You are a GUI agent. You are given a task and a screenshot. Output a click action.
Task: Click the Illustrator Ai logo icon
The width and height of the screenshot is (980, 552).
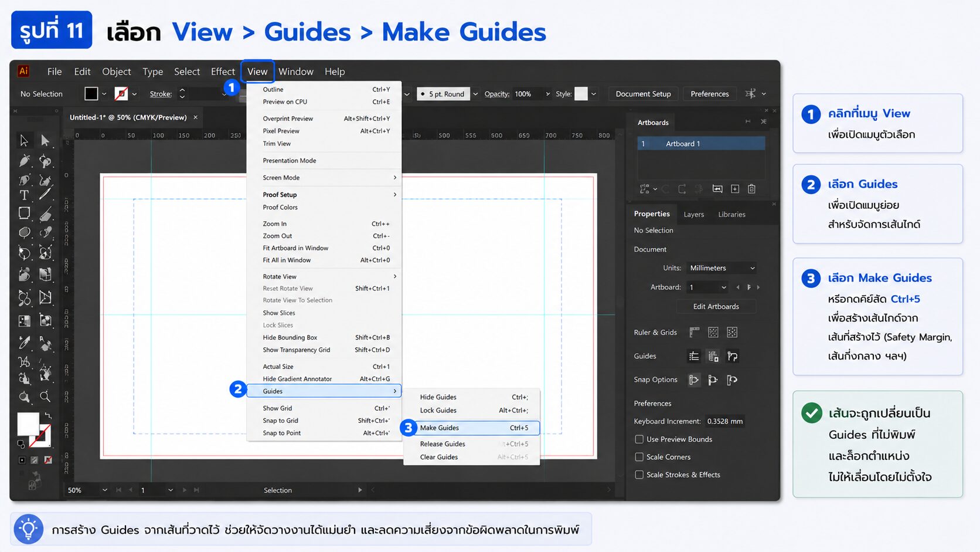[23, 71]
